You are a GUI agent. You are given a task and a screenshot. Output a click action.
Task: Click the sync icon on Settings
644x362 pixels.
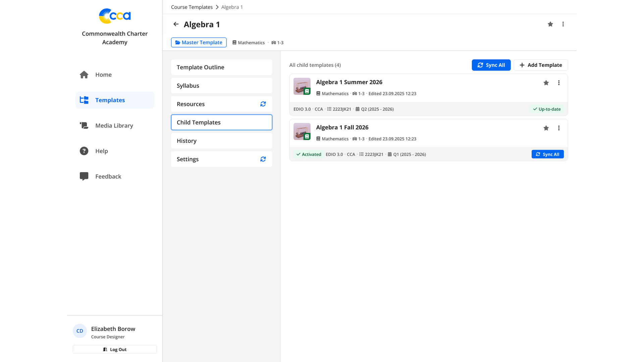[263, 159]
